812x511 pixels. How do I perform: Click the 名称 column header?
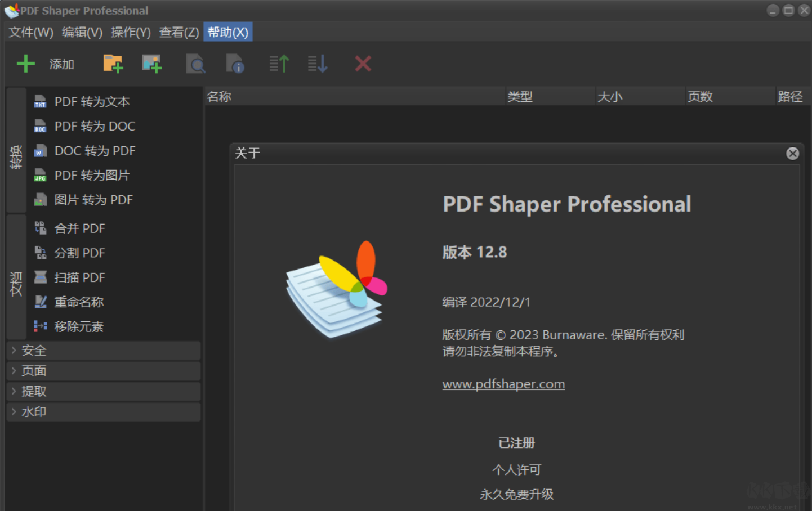click(220, 96)
